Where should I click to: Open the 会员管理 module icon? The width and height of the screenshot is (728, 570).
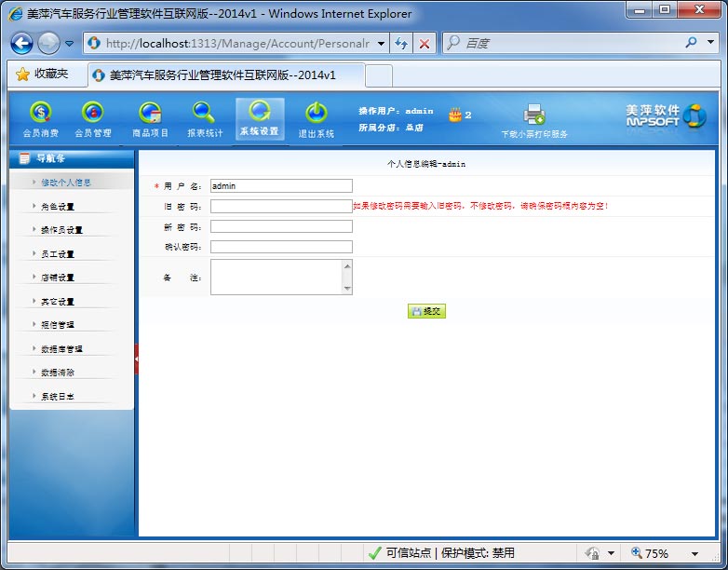click(92, 113)
